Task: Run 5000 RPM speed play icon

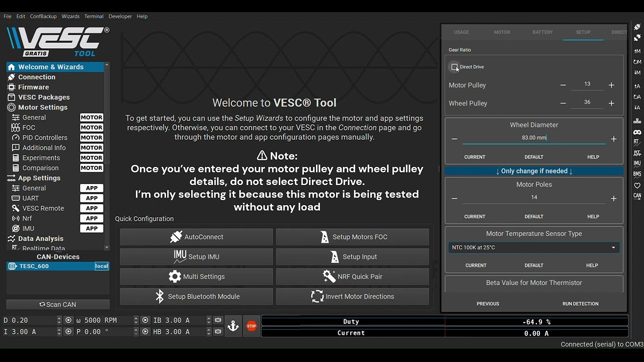Action: click(145, 320)
